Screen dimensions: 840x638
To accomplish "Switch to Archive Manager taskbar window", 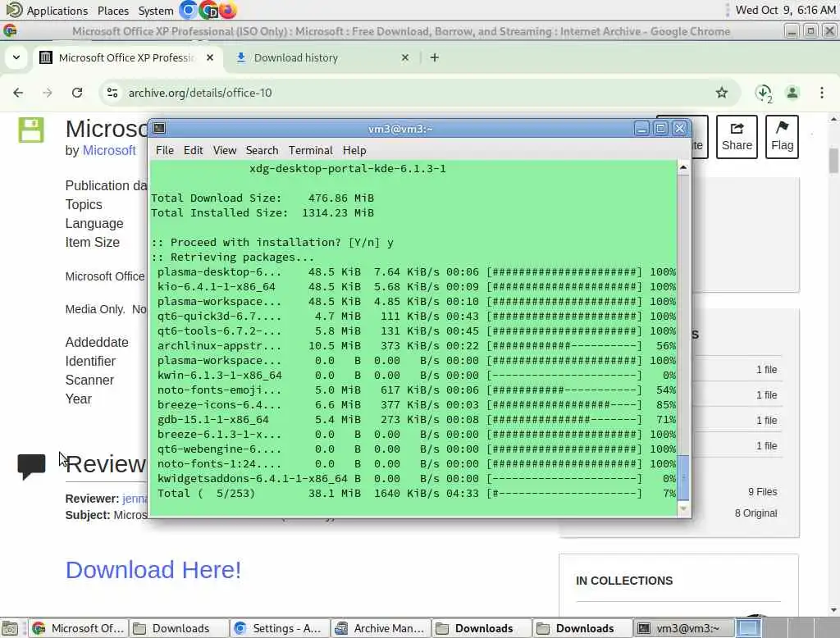I will [x=381, y=628].
